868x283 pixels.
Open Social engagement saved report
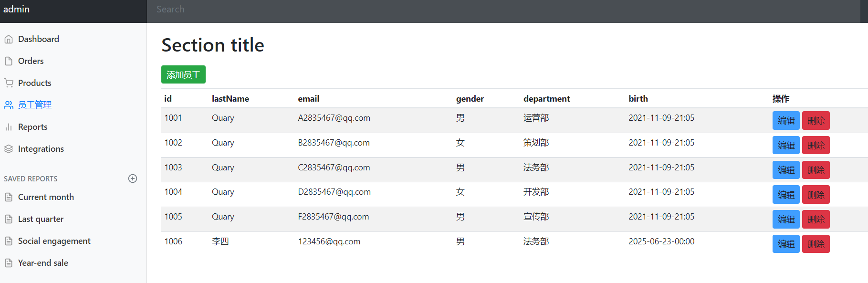tap(54, 241)
